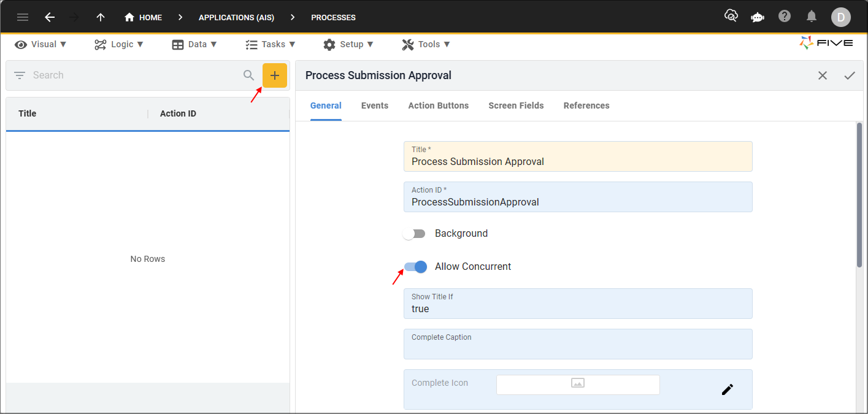Viewport: 868px width, 414px height.
Task: Disable the Allow Concurrent toggle
Action: coord(415,266)
